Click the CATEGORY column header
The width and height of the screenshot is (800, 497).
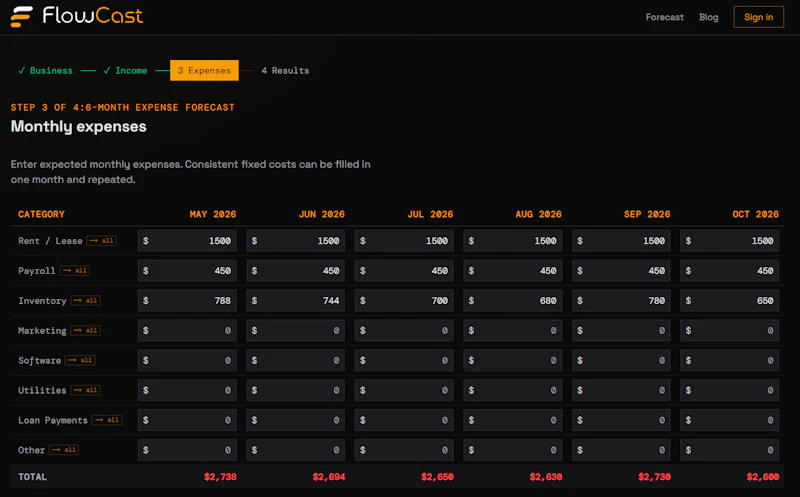(x=41, y=214)
